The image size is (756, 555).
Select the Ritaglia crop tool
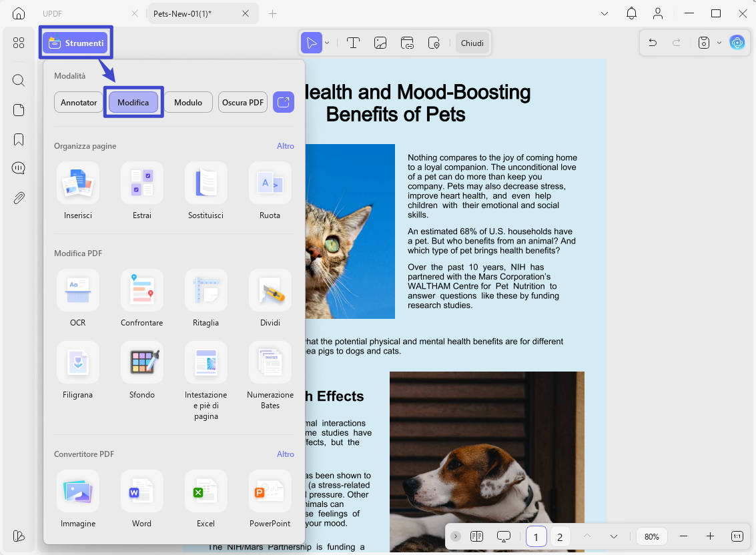(x=206, y=298)
